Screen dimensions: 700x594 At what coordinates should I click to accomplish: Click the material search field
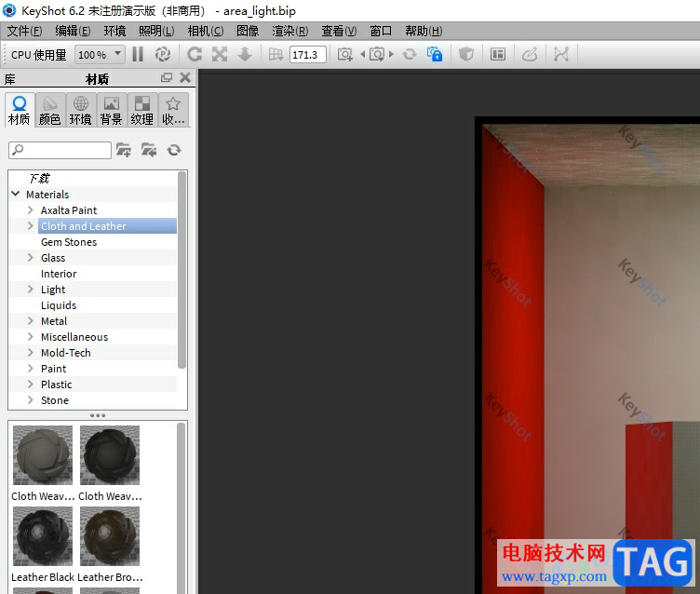tap(60, 150)
